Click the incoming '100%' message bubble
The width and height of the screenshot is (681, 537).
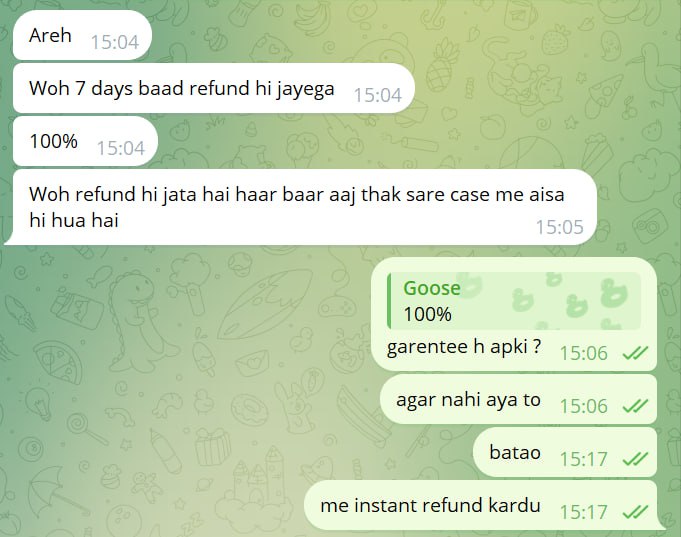pyautogui.click(x=85, y=141)
